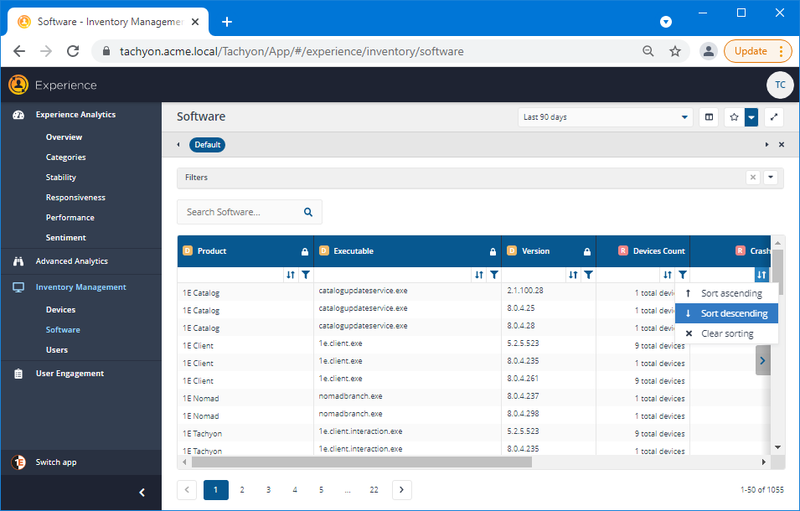Viewport: 800px width, 511px height.
Task: Open the column layout chooser icon
Action: (709, 117)
